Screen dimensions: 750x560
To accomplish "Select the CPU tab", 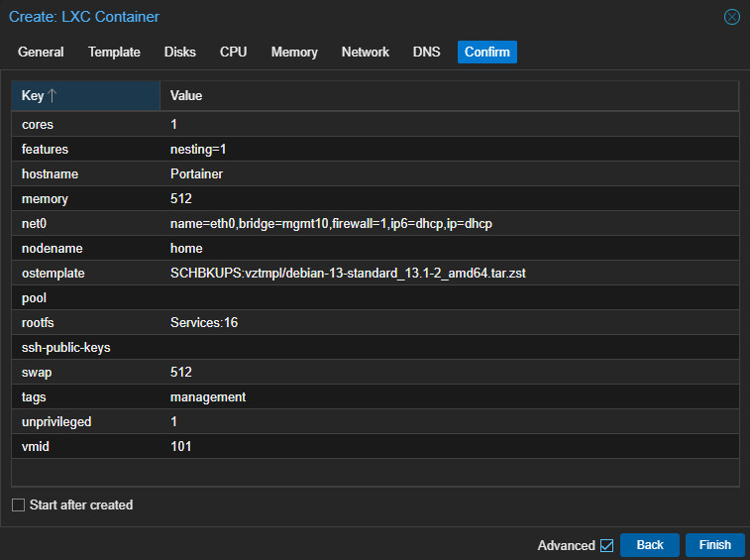I will coord(234,52).
